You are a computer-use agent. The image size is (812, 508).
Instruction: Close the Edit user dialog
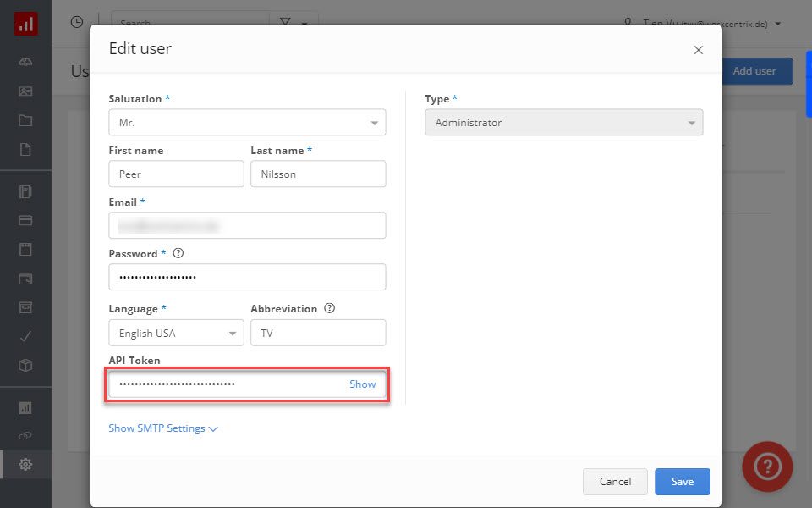(x=699, y=50)
